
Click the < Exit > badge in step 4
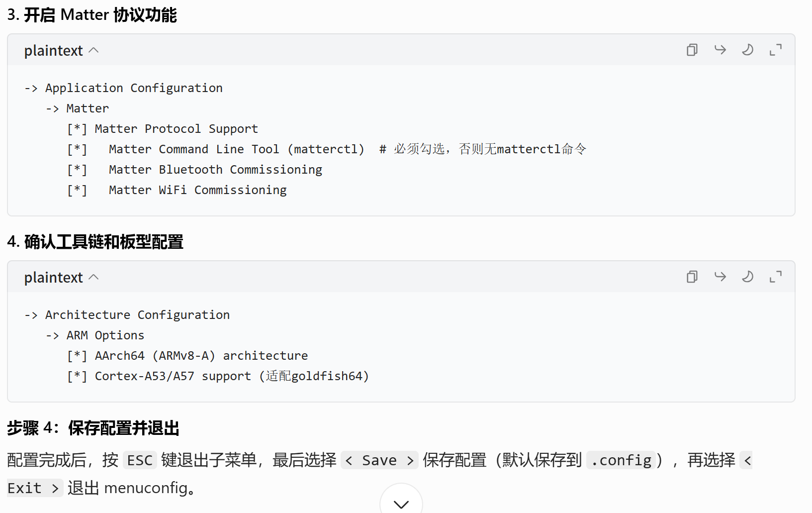coord(34,488)
